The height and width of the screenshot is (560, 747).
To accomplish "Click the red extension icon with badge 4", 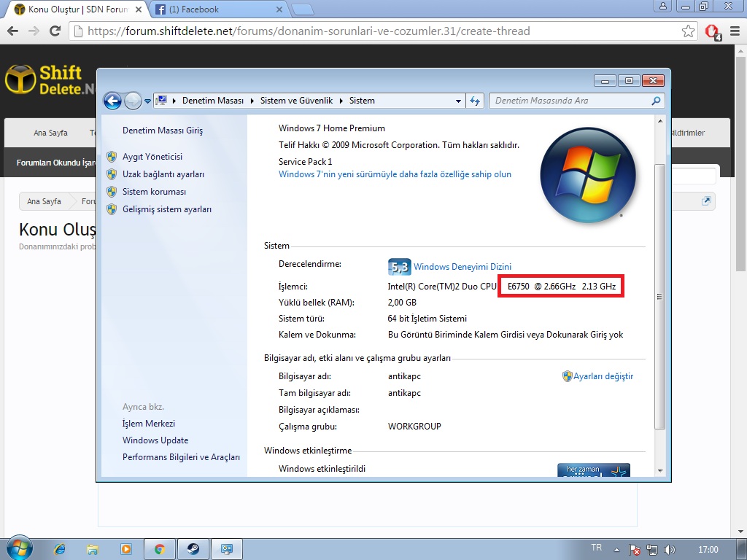I will click(713, 32).
